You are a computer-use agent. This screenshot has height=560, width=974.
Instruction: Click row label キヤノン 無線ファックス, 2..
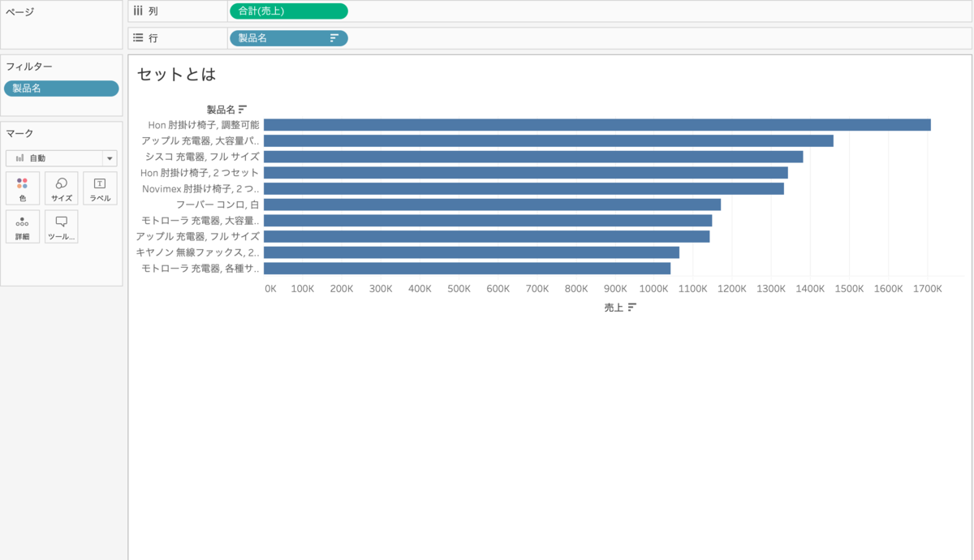(x=198, y=252)
